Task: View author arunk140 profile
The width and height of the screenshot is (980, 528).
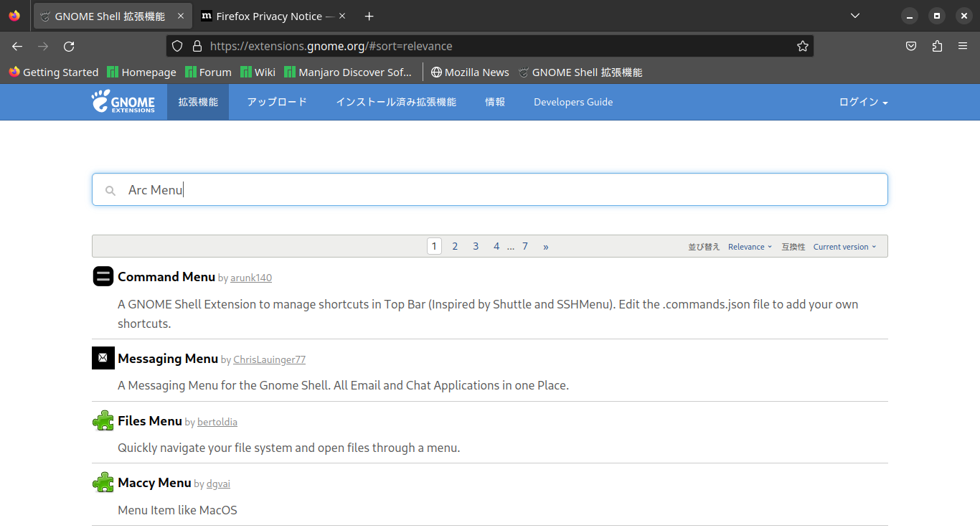Action: (x=251, y=278)
